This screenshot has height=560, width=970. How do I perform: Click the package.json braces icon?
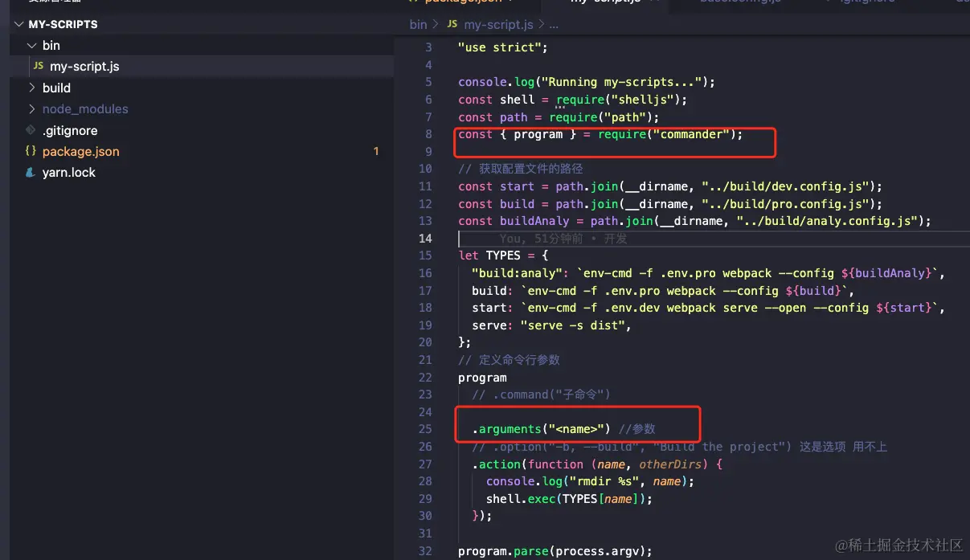(x=31, y=151)
